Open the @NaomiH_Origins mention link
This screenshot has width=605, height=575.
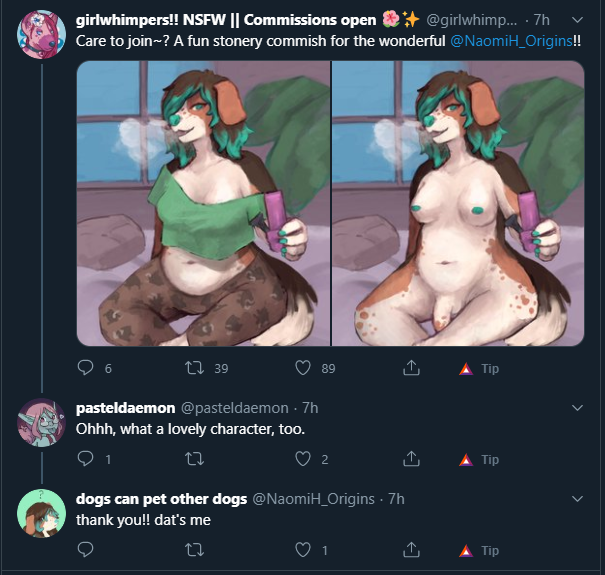coord(511,41)
